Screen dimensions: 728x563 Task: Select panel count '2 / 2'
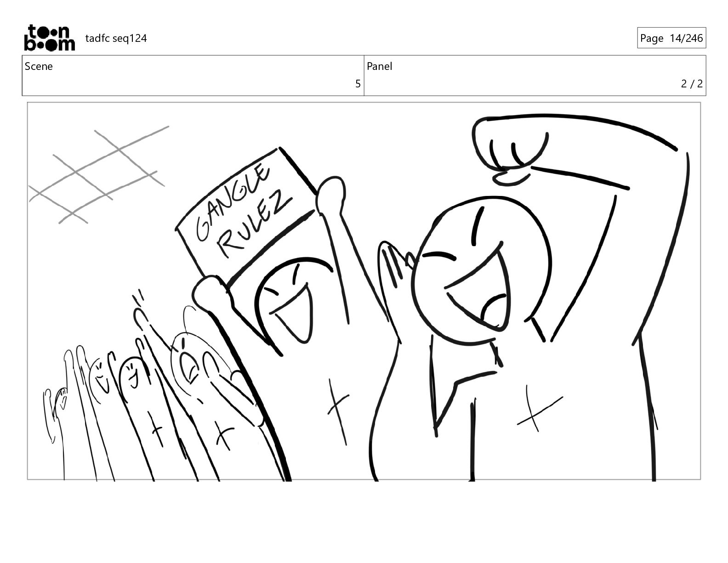(692, 84)
